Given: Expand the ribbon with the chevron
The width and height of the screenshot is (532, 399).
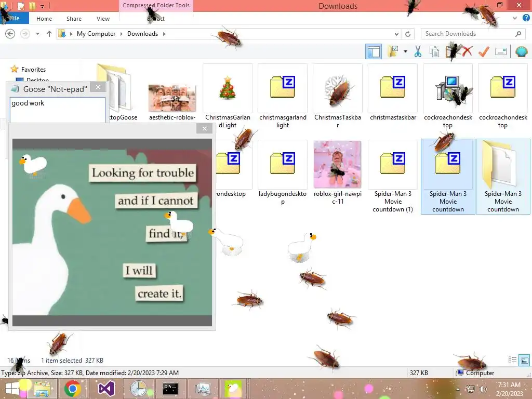Looking at the screenshot, I should (x=515, y=18).
